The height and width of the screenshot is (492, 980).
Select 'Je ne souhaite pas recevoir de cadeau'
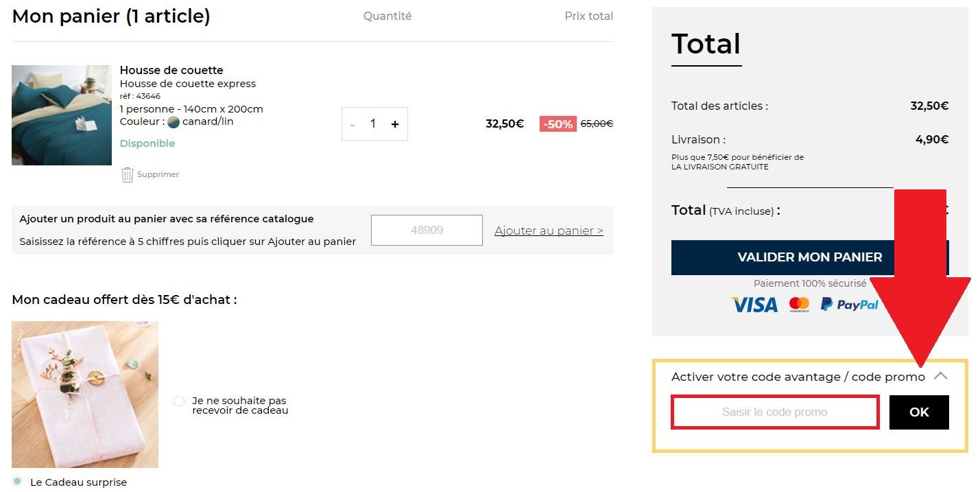(179, 401)
